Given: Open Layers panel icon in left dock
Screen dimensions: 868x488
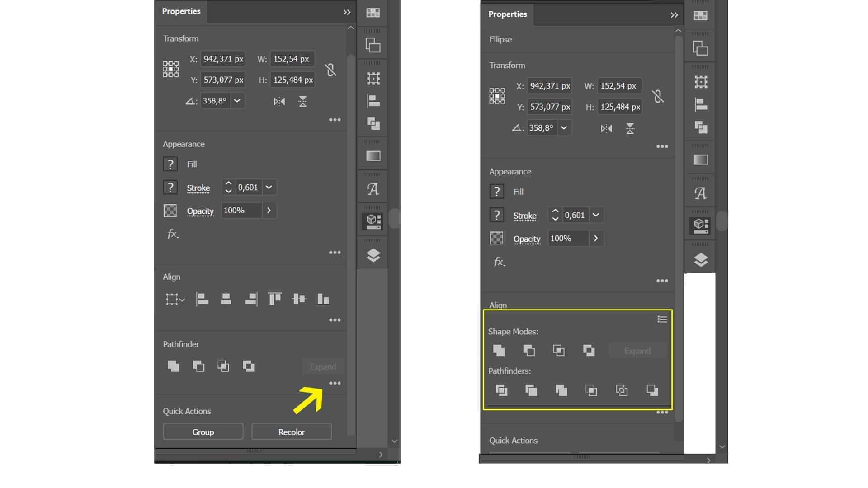Looking at the screenshot, I should [373, 256].
